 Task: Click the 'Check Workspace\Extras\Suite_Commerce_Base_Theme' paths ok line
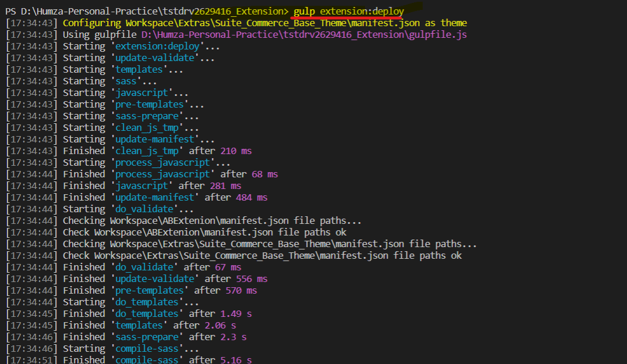coord(263,256)
